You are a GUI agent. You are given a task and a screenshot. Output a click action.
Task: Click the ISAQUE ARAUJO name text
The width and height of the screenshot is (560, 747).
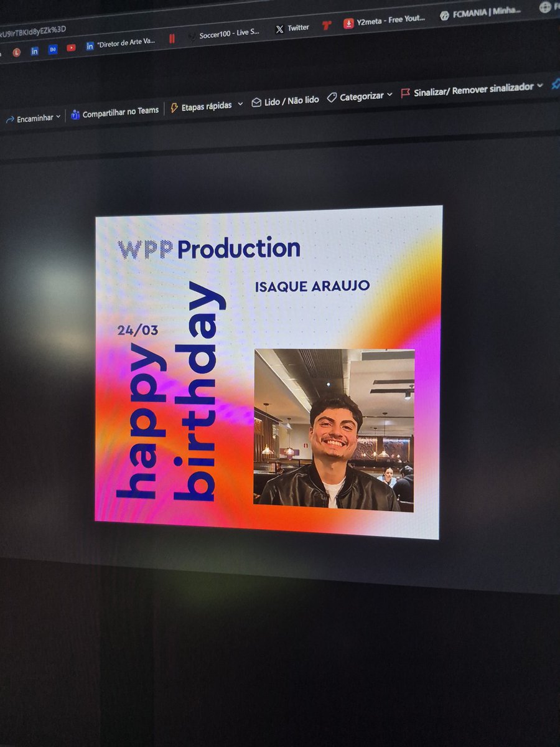coord(312,286)
